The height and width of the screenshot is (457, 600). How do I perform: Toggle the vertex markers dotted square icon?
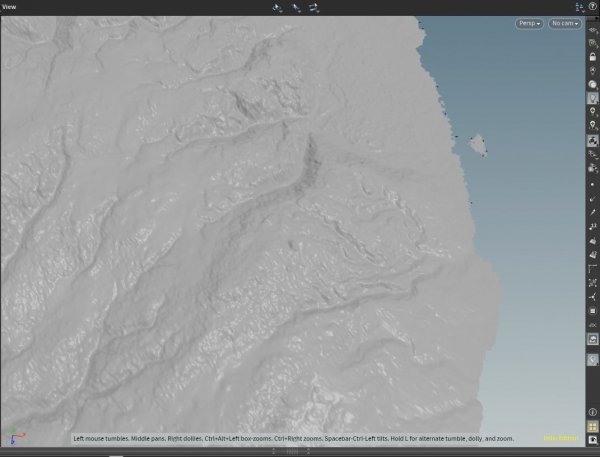pos(592,283)
